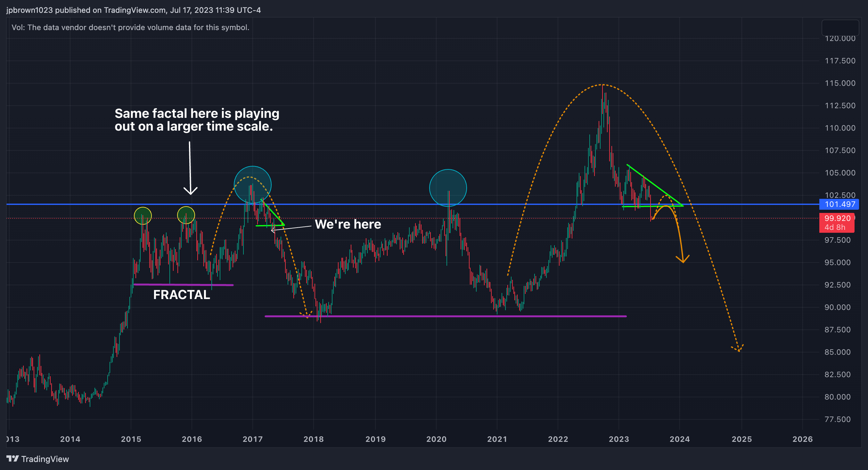This screenshot has height=470, width=868.
Task: Click the purple support line under FRACTAL range
Action: click(x=184, y=285)
